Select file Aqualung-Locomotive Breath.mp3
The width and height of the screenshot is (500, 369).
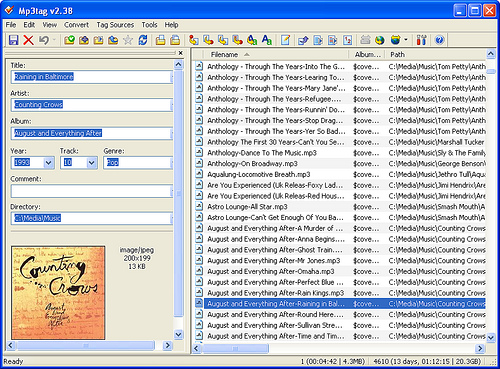[340, 174]
